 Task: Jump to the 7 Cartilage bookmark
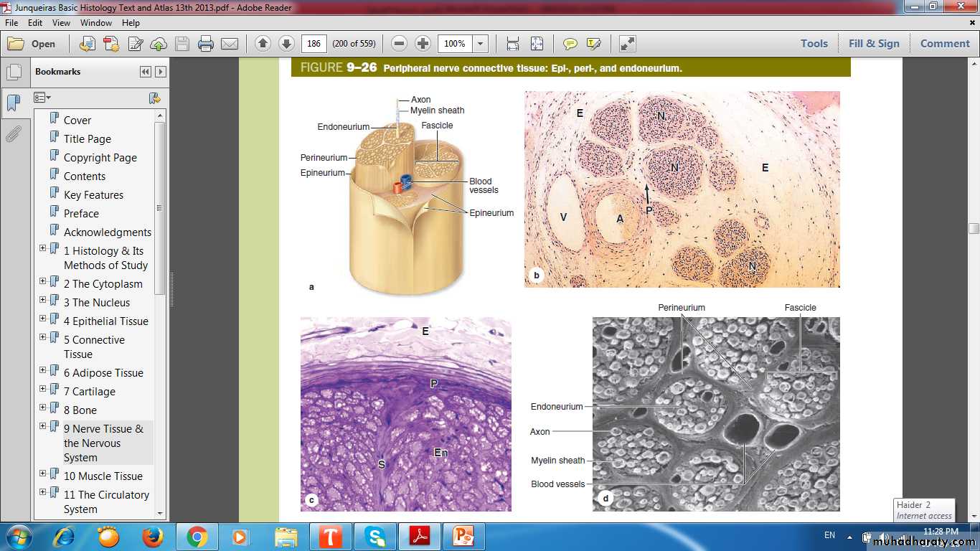point(89,392)
